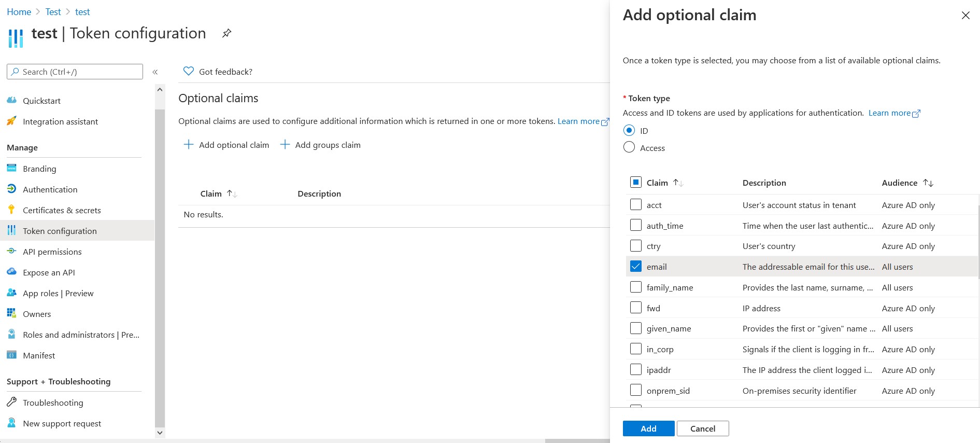Uncheck the email claim checkbox
Viewport: 980px width, 443px height.
(x=636, y=267)
